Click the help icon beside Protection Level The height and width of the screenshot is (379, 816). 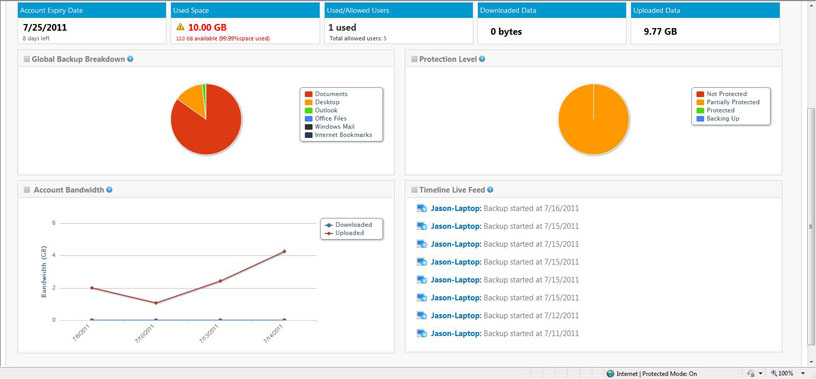(482, 59)
